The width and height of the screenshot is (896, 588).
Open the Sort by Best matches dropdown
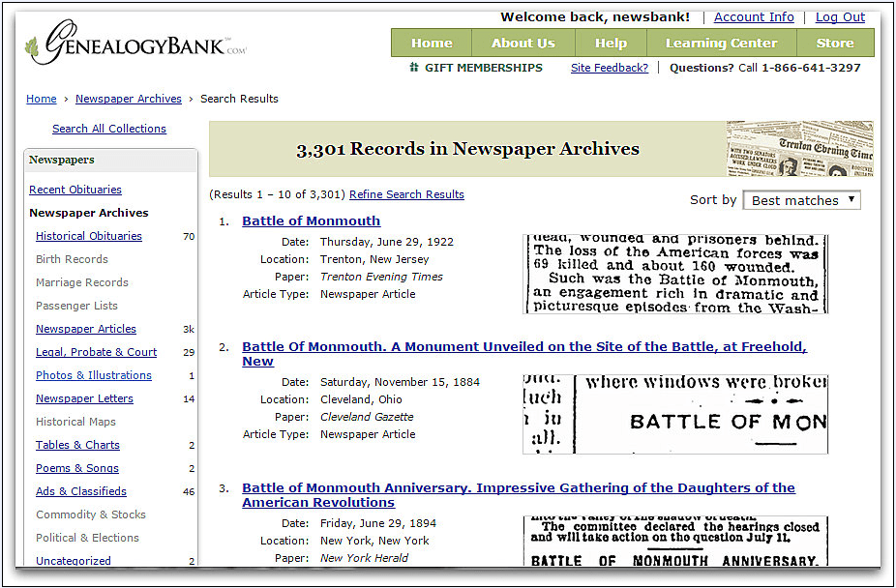(801, 200)
